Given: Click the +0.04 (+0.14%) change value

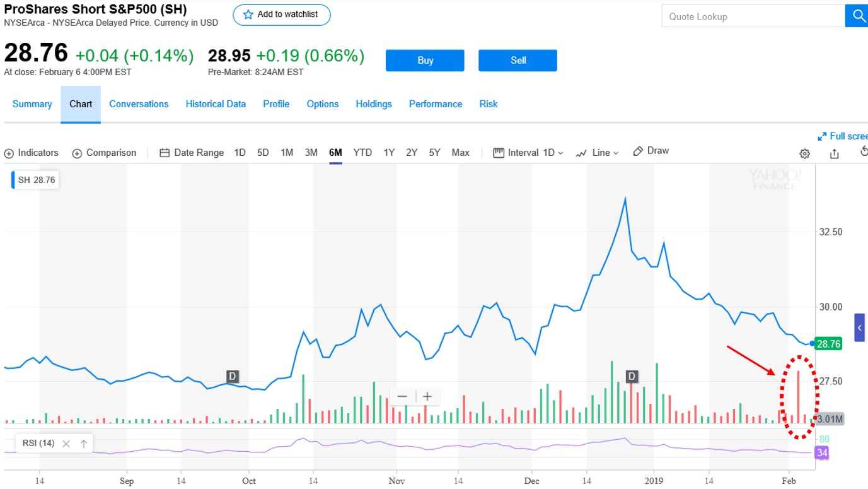Looking at the screenshot, I should 135,56.
